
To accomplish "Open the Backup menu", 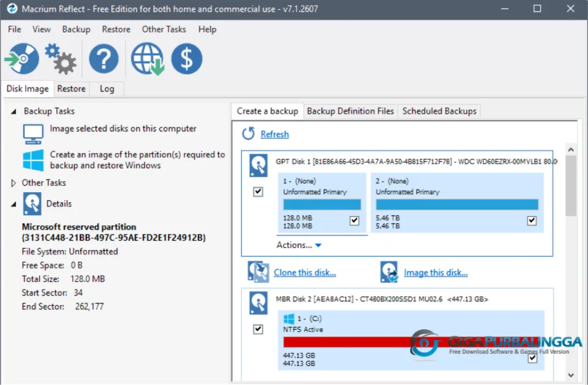I will [x=76, y=29].
